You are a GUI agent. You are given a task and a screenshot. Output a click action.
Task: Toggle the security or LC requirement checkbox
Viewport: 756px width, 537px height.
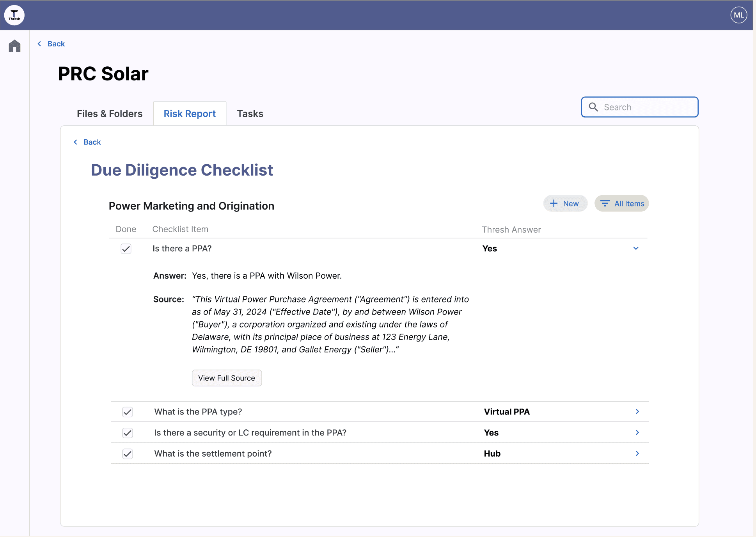click(x=128, y=432)
